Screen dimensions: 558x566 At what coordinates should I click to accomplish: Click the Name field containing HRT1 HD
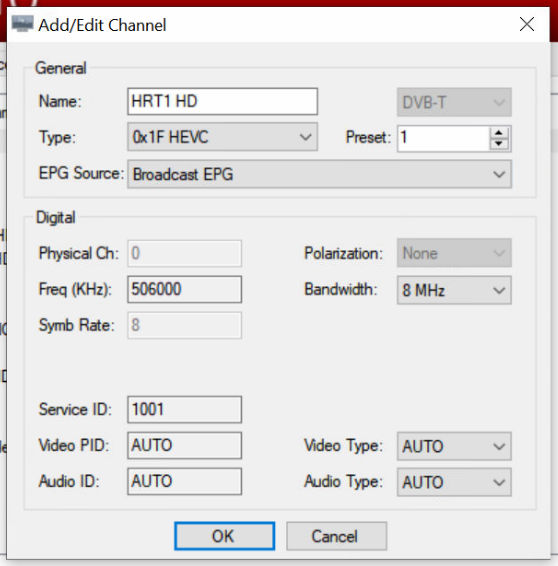coord(222,101)
